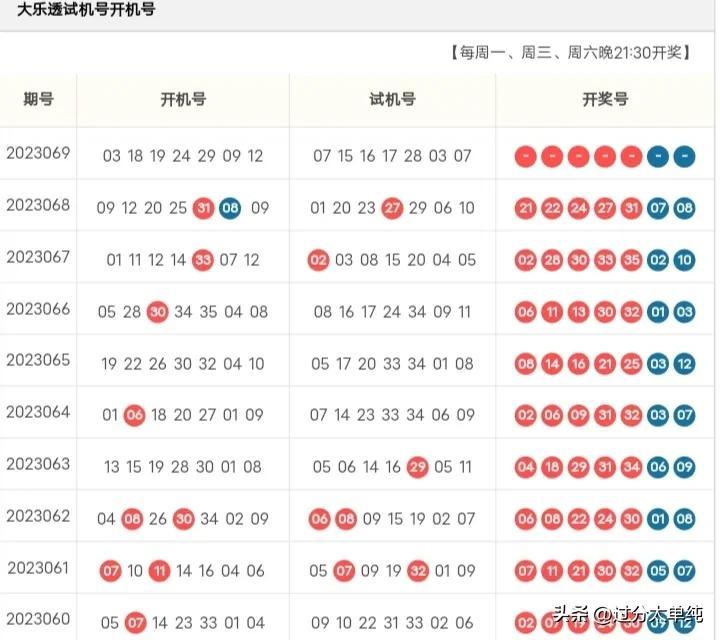Click number 27 in 2023064 开机号
Viewport: 720px width, 640px height.
(x=207, y=415)
